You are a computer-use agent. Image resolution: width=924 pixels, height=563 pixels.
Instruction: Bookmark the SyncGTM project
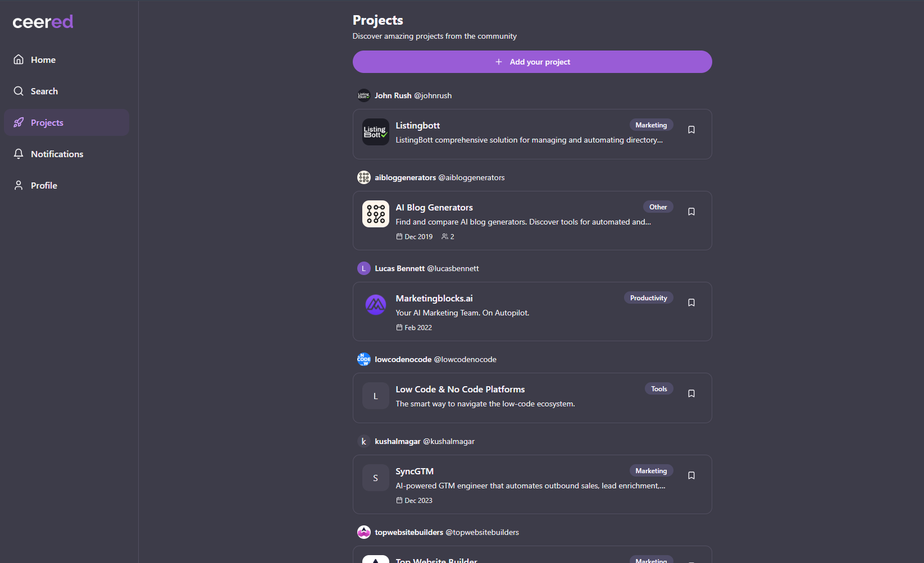(x=691, y=475)
